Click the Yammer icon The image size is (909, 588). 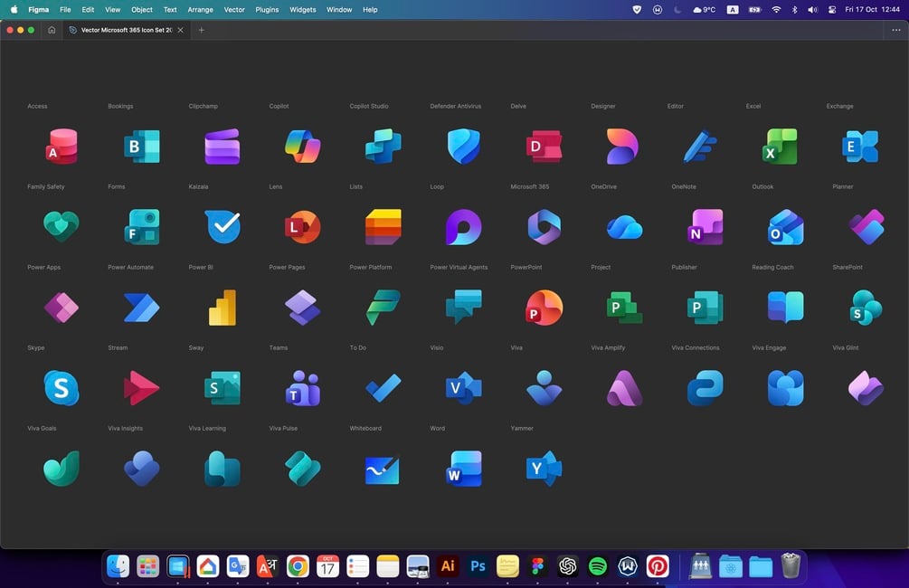[544, 469]
